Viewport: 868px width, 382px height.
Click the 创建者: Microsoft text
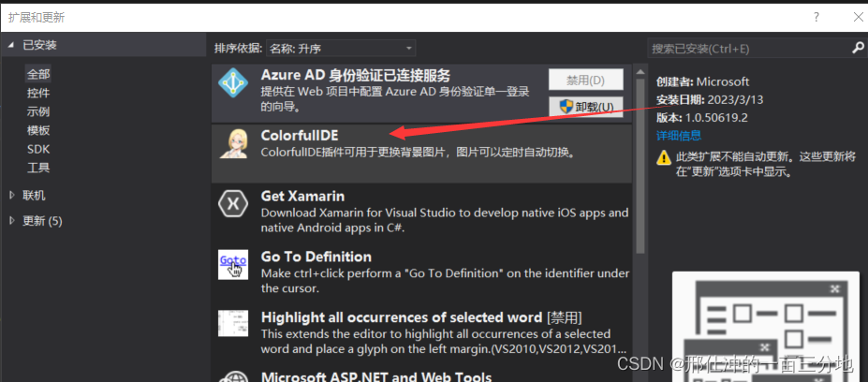pyautogui.click(x=702, y=82)
